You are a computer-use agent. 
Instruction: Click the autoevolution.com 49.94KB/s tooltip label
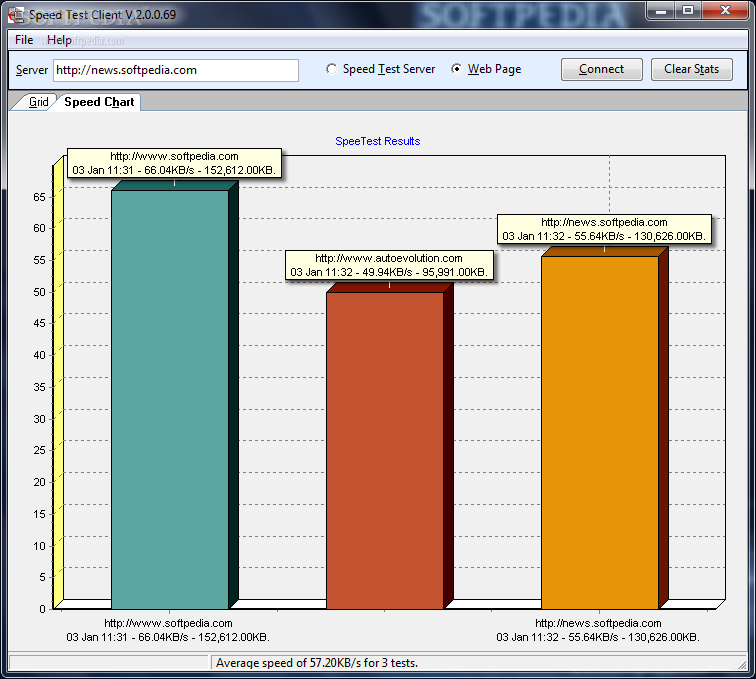click(x=389, y=265)
